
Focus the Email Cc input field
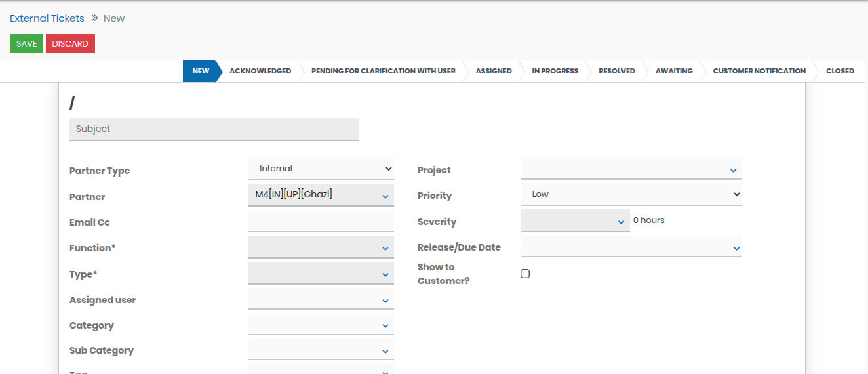[321, 222]
